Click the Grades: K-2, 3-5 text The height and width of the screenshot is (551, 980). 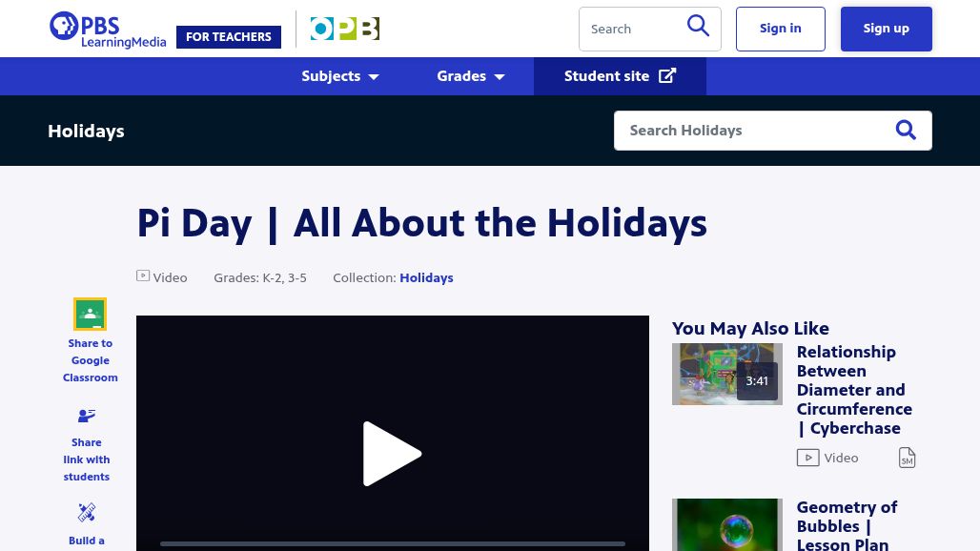click(260, 277)
